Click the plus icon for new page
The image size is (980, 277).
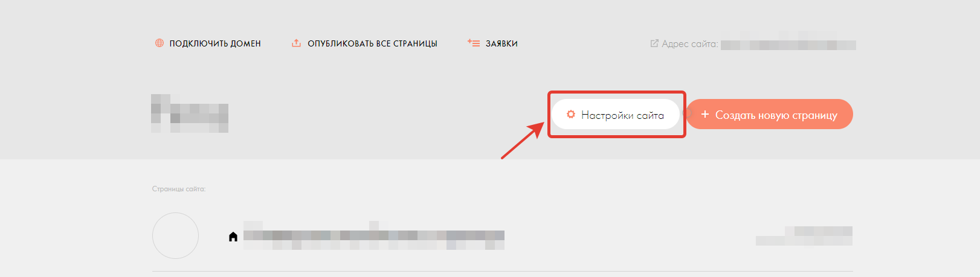point(704,114)
